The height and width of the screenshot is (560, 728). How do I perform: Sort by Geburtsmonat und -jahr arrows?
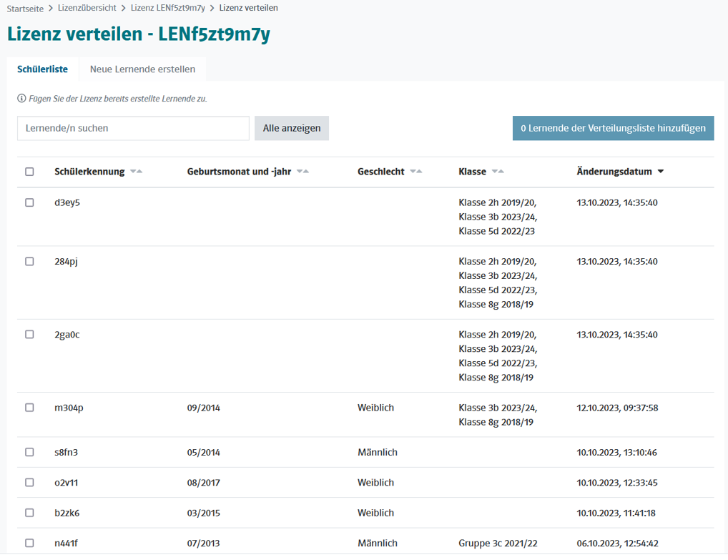(302, 172)
